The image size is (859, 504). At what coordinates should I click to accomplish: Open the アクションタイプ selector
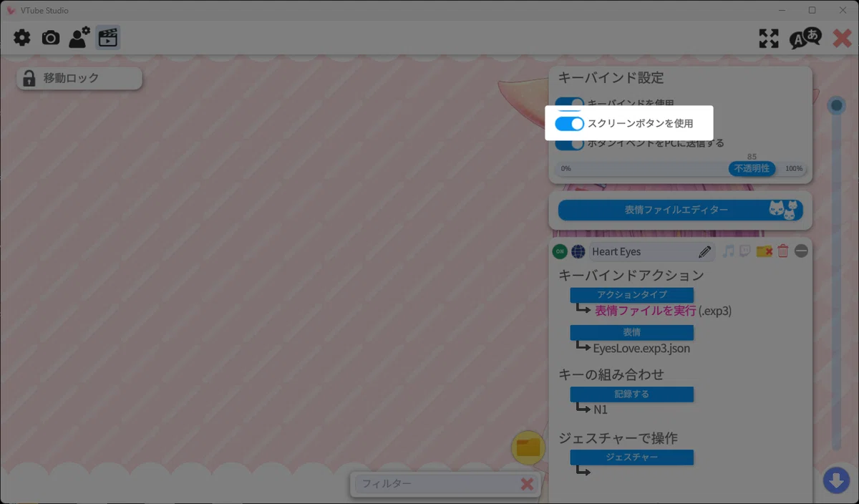tap(632, 295)
